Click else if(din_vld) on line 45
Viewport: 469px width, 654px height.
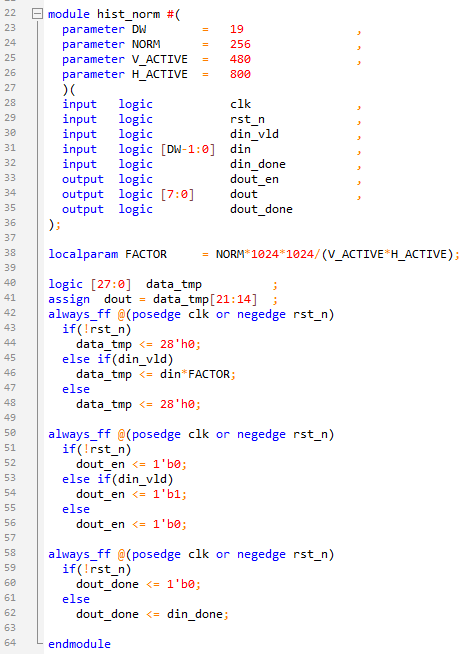[x=118, y=360]
